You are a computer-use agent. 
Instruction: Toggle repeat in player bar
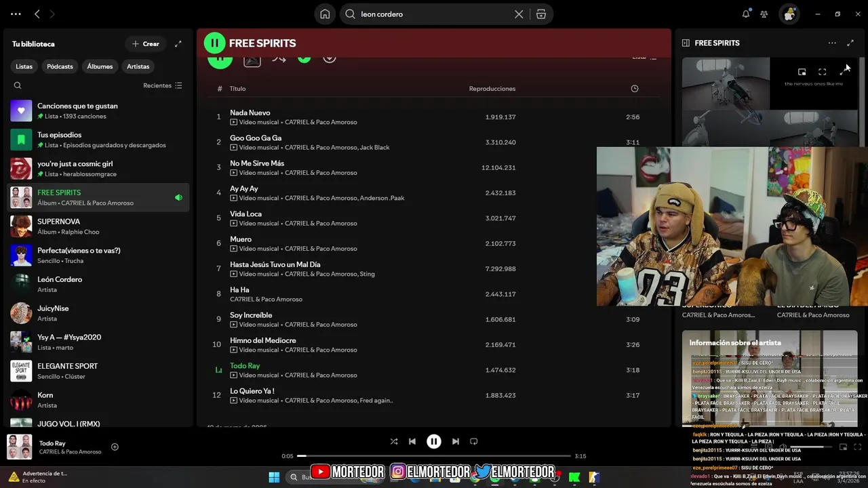click(474, 441)
